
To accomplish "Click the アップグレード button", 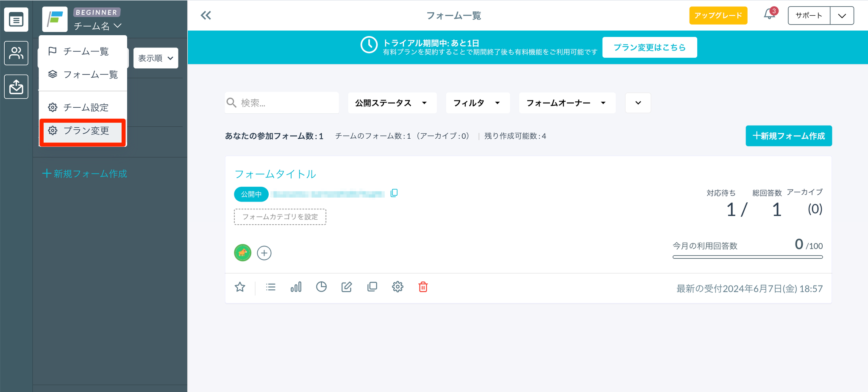I will 718,16.
